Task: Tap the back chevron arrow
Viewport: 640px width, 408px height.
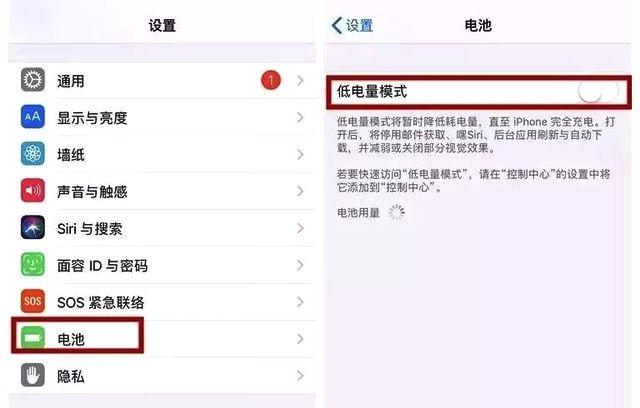Action: tap(337, 25)
